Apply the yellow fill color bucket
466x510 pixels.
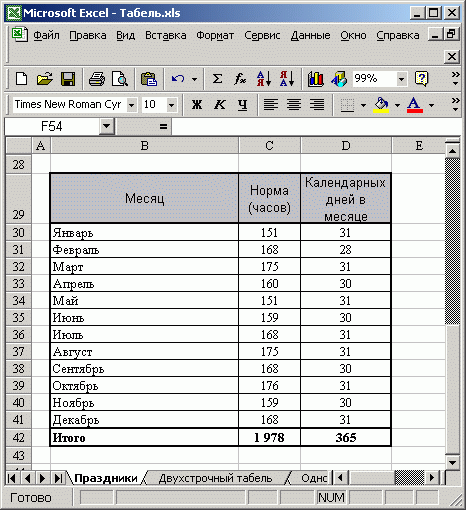point(381,105)
